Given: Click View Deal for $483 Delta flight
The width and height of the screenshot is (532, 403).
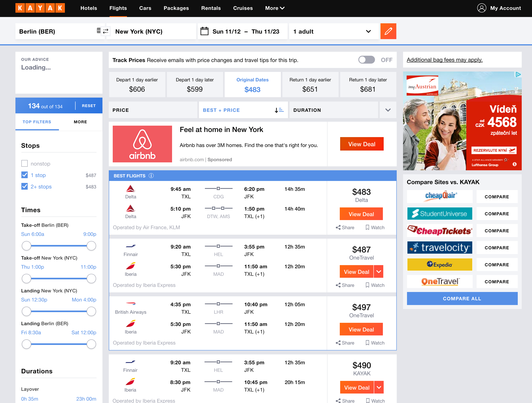Looking at the screenshot, I should pos(361,214).
